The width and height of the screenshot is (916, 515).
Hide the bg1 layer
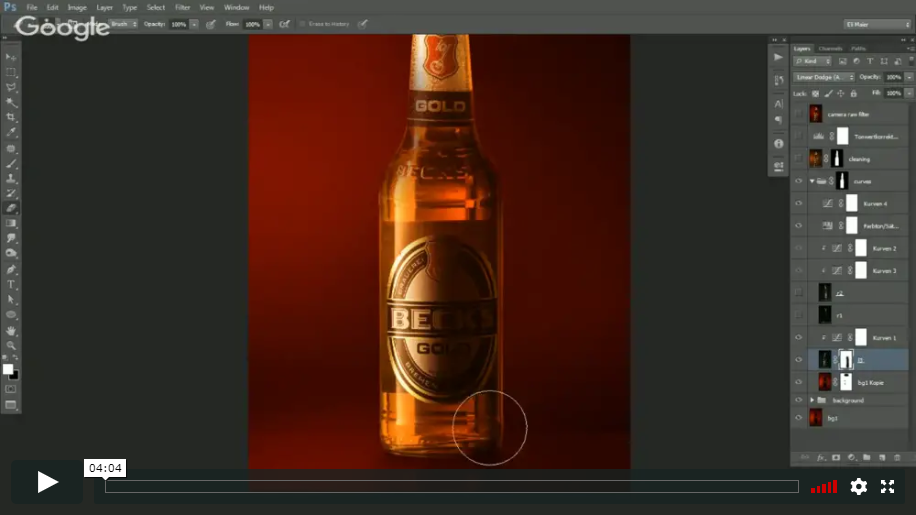[x=799, y=418]
